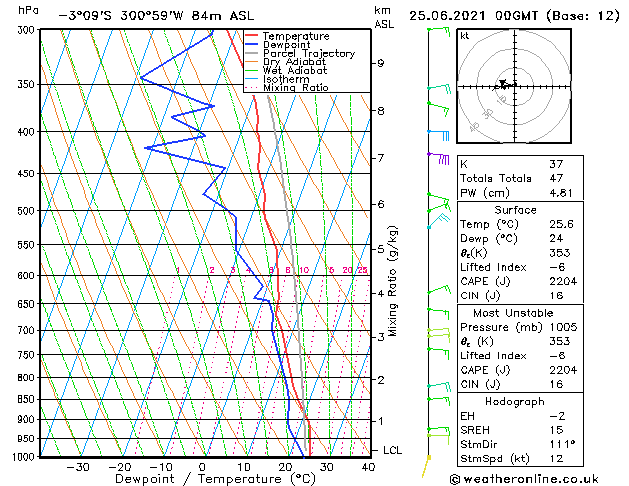Click the 350 hPa pressure axis label

(x=28, y=84)
